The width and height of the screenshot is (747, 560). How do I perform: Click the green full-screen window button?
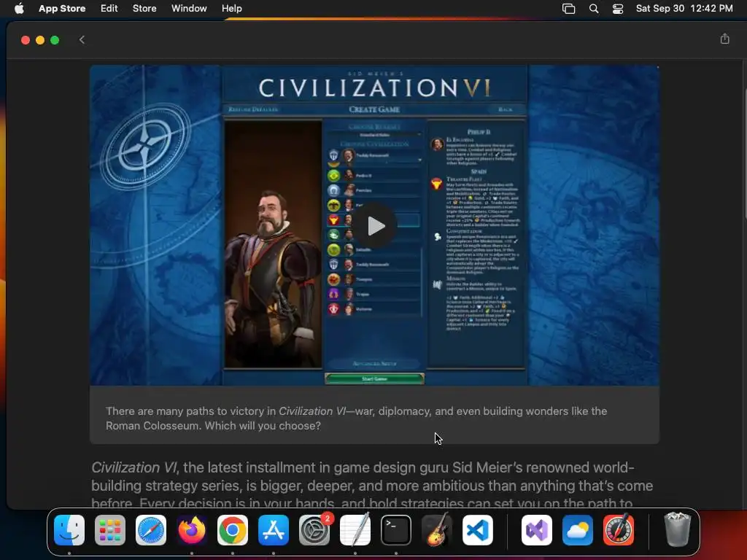point(55,40)
